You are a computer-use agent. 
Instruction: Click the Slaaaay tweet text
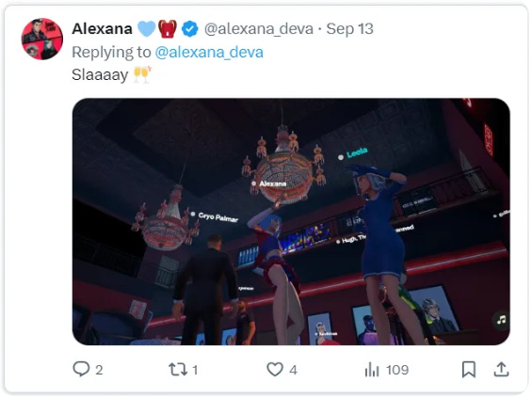coord(100,74)
